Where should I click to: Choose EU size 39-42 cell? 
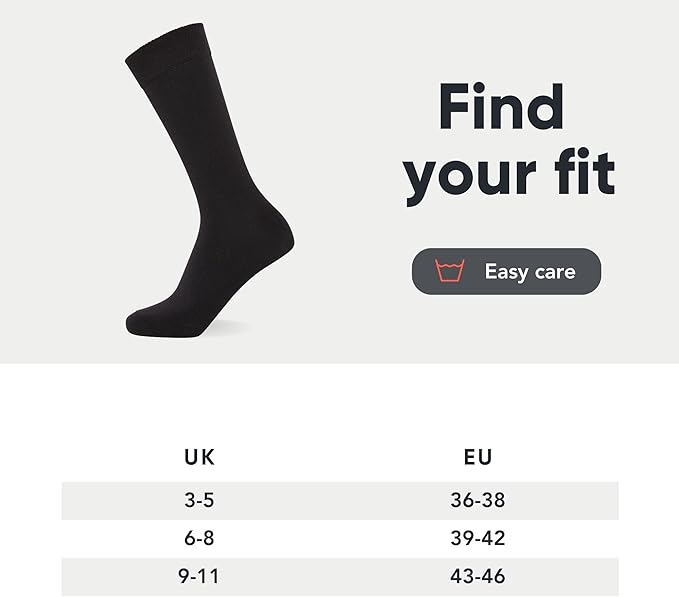pos(478,538)
